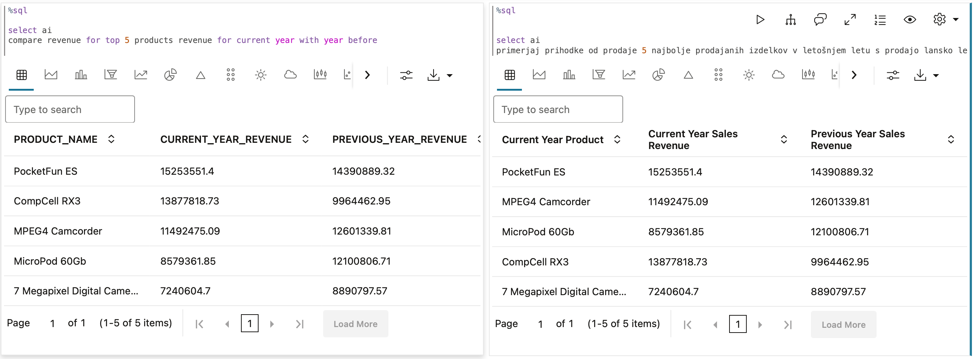980x359 pixels.
Task: Go to next page in left panel
Action: click(272, 324)
